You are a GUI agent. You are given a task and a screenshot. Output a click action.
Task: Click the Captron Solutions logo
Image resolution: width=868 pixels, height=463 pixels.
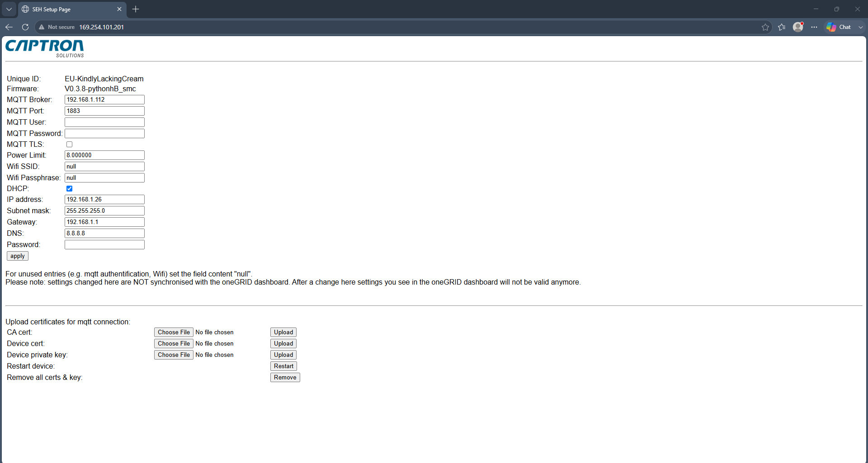pyautogui.click(x=45, y=48)
